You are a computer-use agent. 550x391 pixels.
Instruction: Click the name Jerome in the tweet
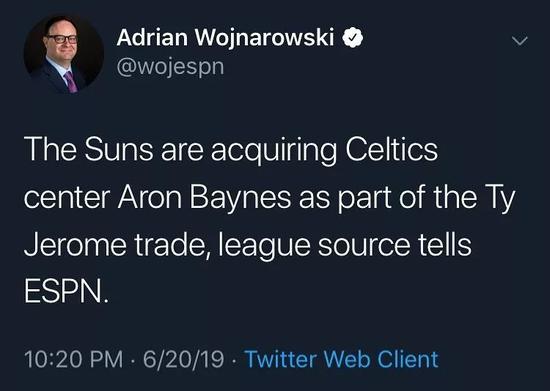[x=75, y=245]
